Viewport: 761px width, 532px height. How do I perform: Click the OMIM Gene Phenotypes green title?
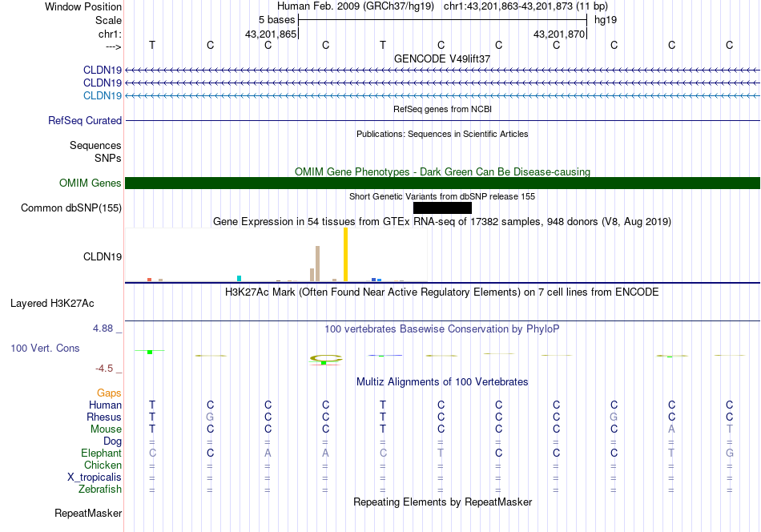coord(442,171)
